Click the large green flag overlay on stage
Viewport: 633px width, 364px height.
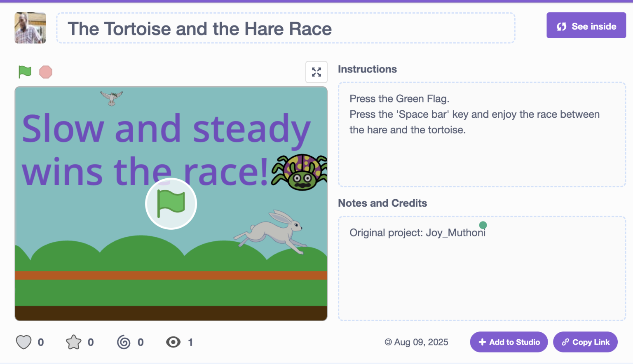pyautogui.click(x=171, y=203)
